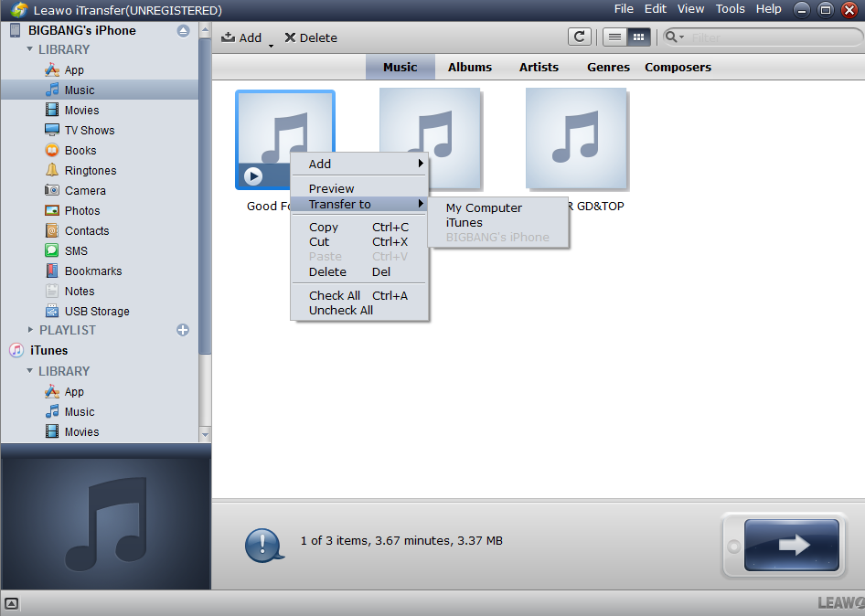Image resolution: width=865 pixels, height=616 pixels.
Task: Open Contacts in sidebar
Action: coord(87,231)
